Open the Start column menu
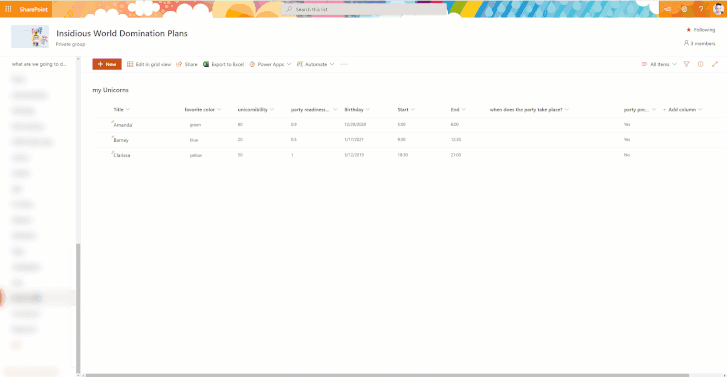 coord(406,109)
